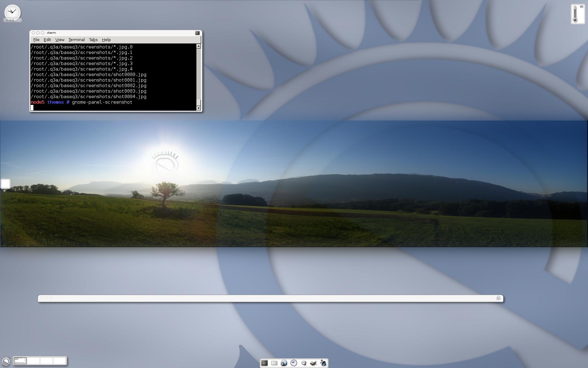Open the View menu in xterm
Screen dimensions: 588x368
coord(60,40)
